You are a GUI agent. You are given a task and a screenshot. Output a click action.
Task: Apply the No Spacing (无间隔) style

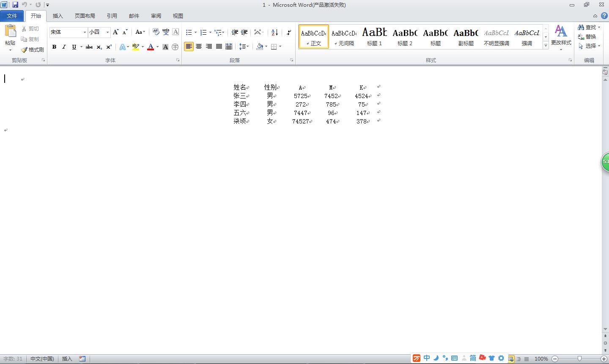click(x=344, y=36)
